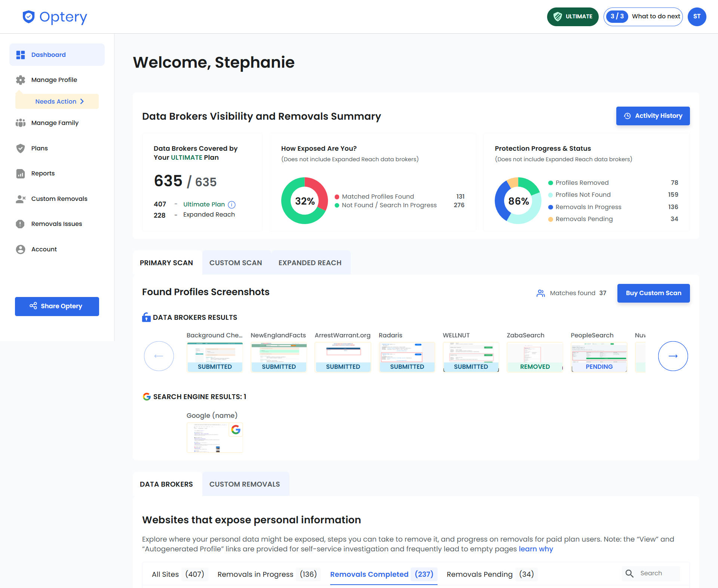Select the CUSTOM REMOVALS tab
The image size is (718, 588).
click(246, 484)
